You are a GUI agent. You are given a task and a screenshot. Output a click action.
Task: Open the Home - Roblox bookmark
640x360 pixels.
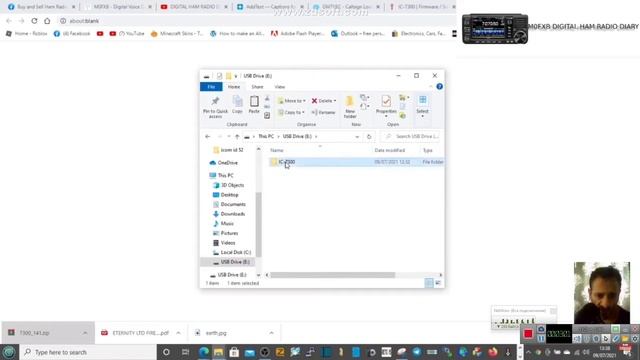(27, 33)
